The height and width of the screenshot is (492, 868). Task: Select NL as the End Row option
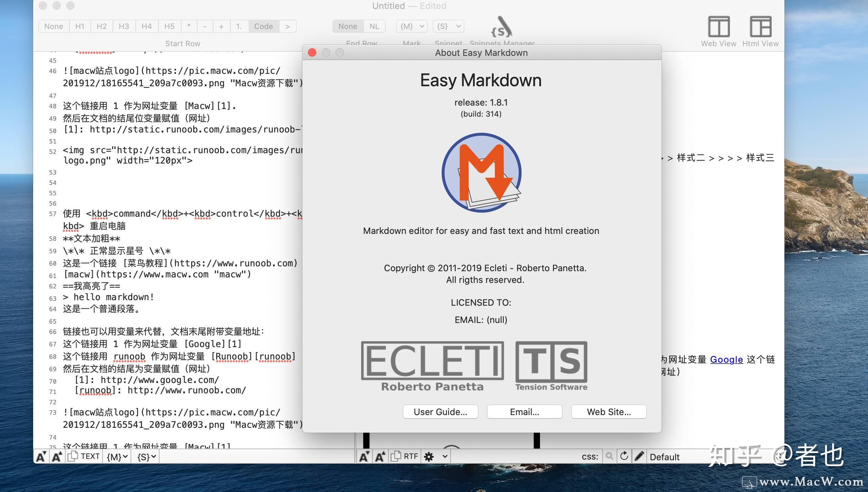tap(374, 26)
